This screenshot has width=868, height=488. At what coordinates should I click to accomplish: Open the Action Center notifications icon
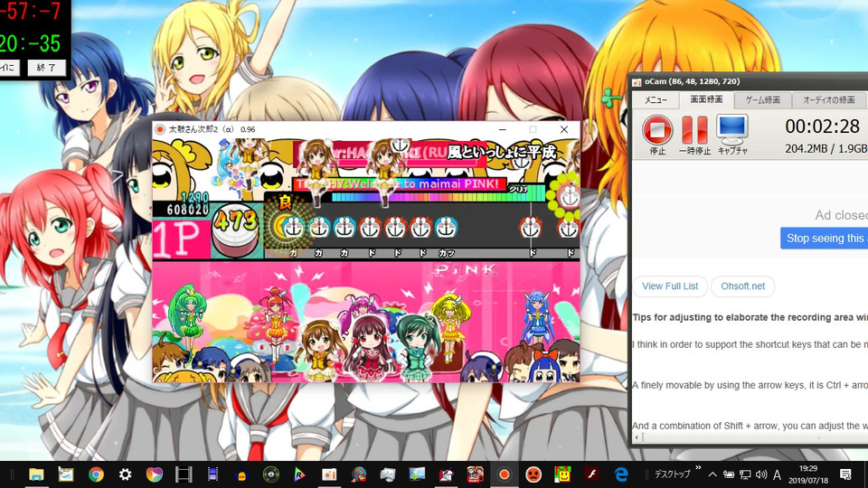(845, 474)
